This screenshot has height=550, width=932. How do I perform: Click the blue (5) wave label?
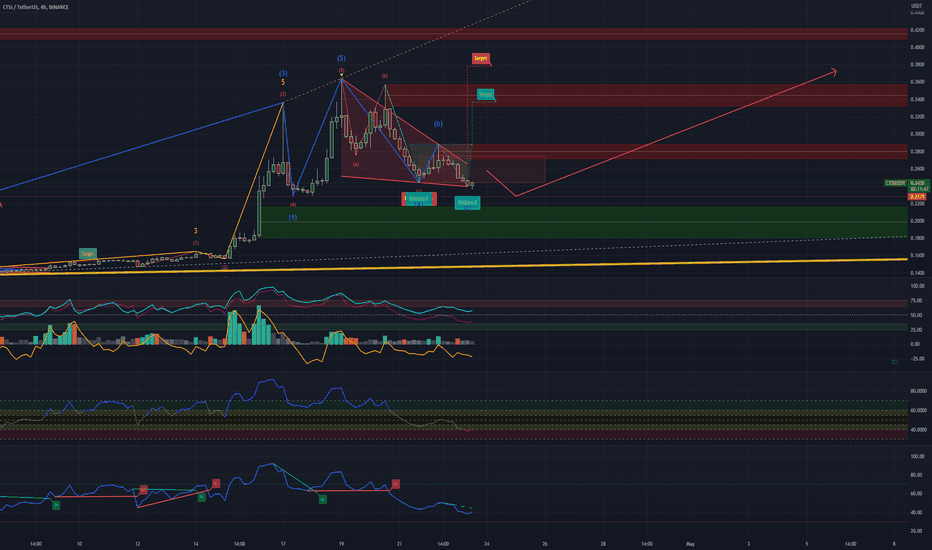tap(341, 58)
